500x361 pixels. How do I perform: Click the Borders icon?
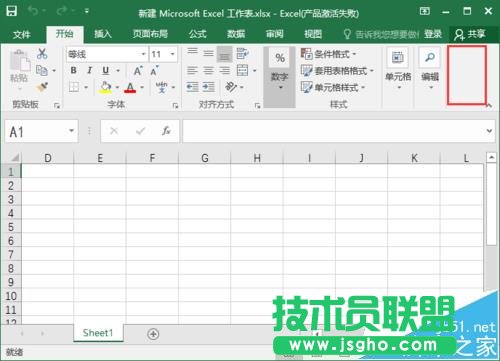click(74, 87)
